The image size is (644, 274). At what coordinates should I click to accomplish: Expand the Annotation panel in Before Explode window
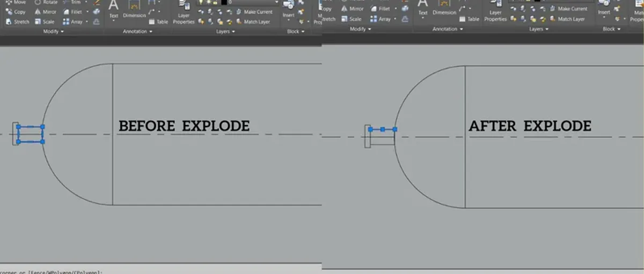(x=138, y=32)
